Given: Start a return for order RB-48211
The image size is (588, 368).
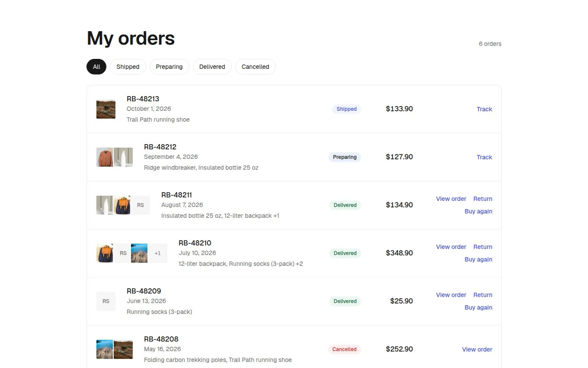Looking at the screenshot, I should (483, 199).
